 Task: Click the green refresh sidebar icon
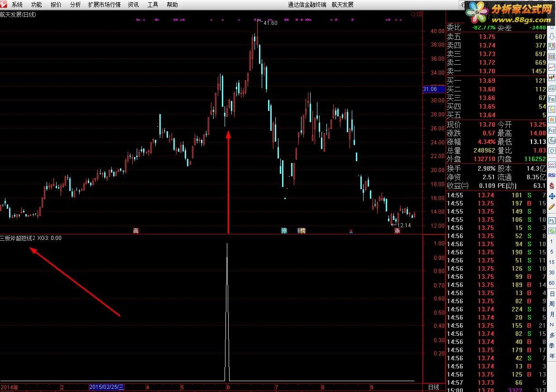[x=551, y=231]
